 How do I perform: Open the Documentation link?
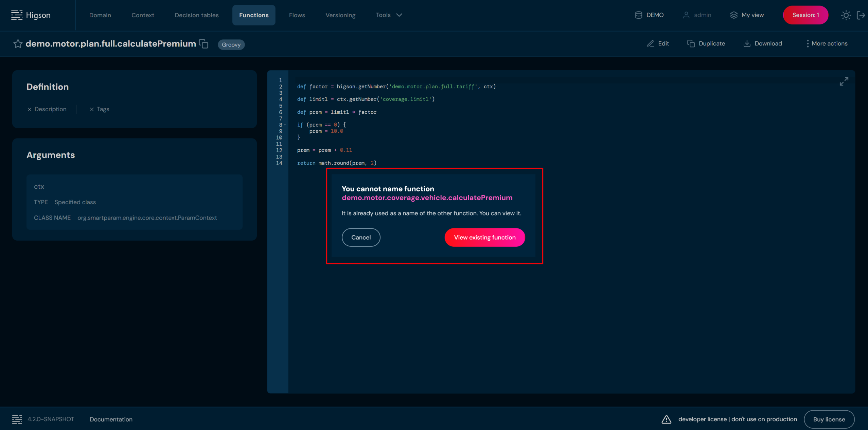(111, 419)
